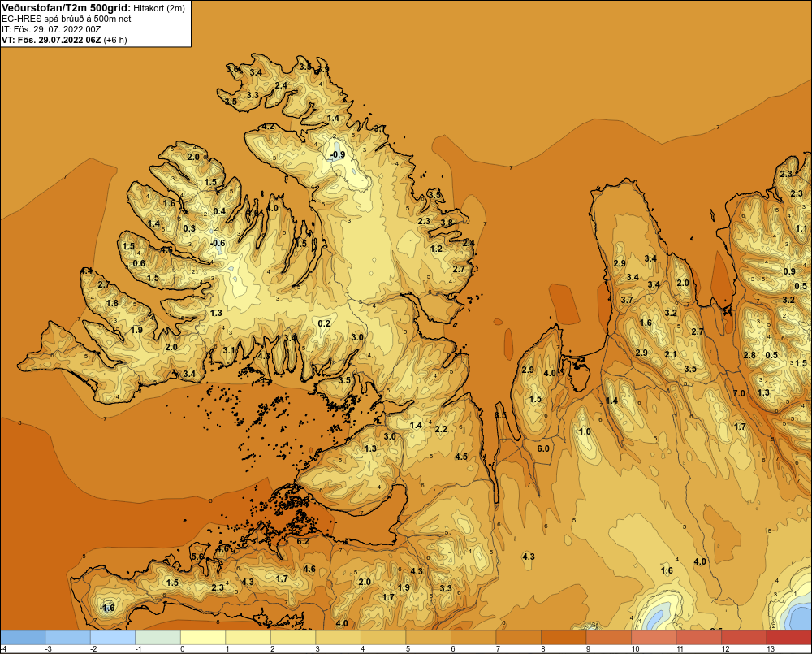Click the 2.8 temperature value on the map
Image resolution: width=812 pixels, height=654 pixels.
pos(749,355)
